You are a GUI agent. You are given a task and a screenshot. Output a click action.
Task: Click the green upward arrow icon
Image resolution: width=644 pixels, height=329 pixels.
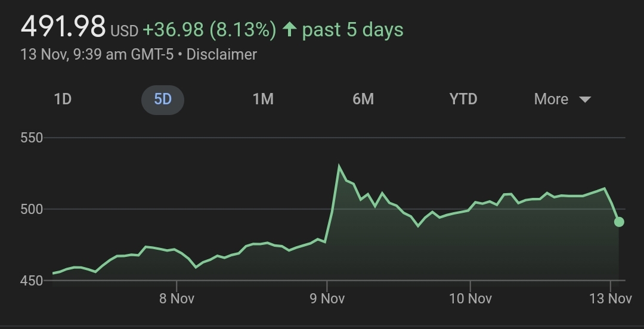click(x=289, y=29)
